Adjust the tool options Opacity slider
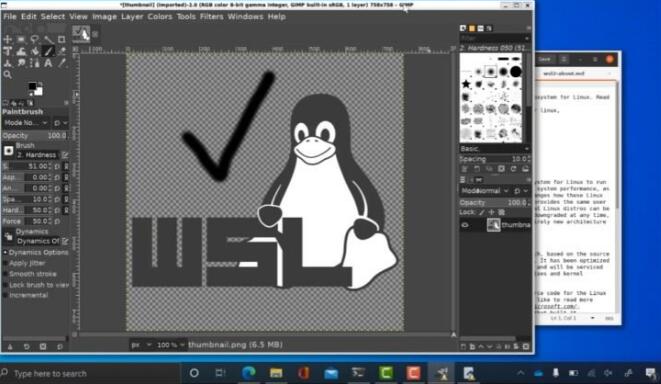 coord(35,135)
